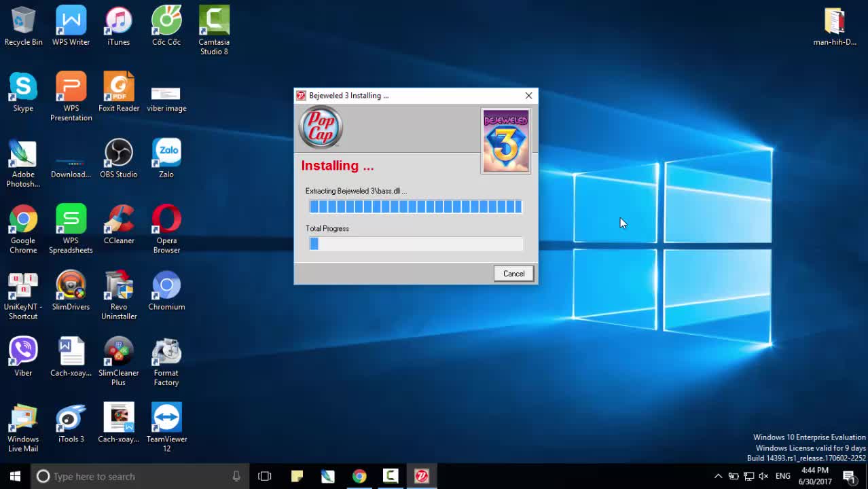Select the Skype desktop icon
The image size is (868, 489).
pos(23,92)
